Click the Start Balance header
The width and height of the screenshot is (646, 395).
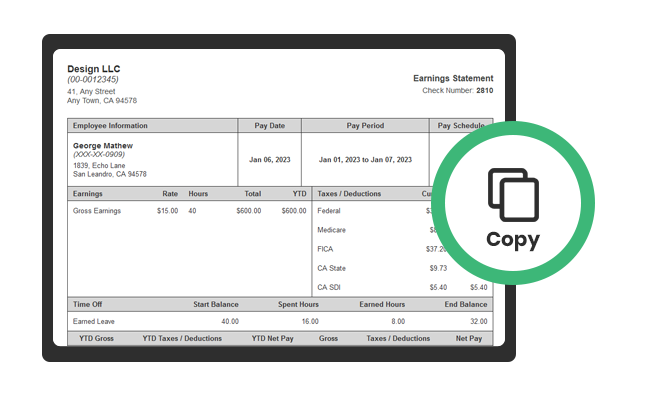click(216, 304)
